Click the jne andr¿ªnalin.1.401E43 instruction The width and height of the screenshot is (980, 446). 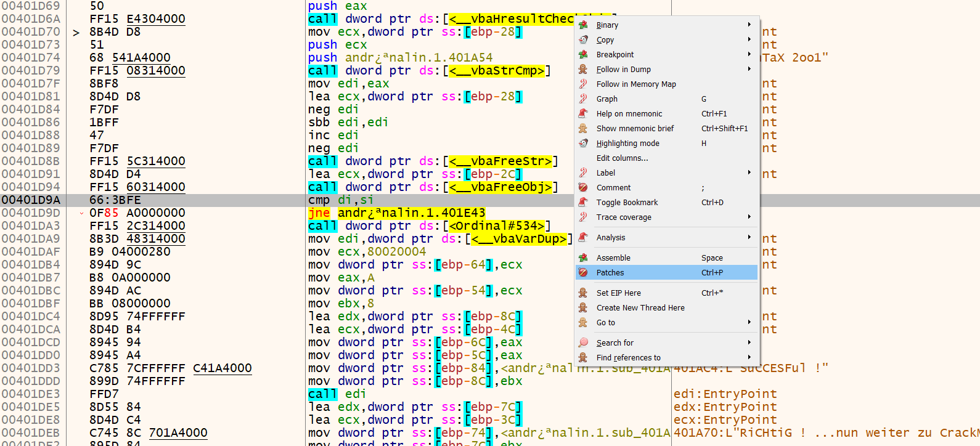tap(397, 213)
